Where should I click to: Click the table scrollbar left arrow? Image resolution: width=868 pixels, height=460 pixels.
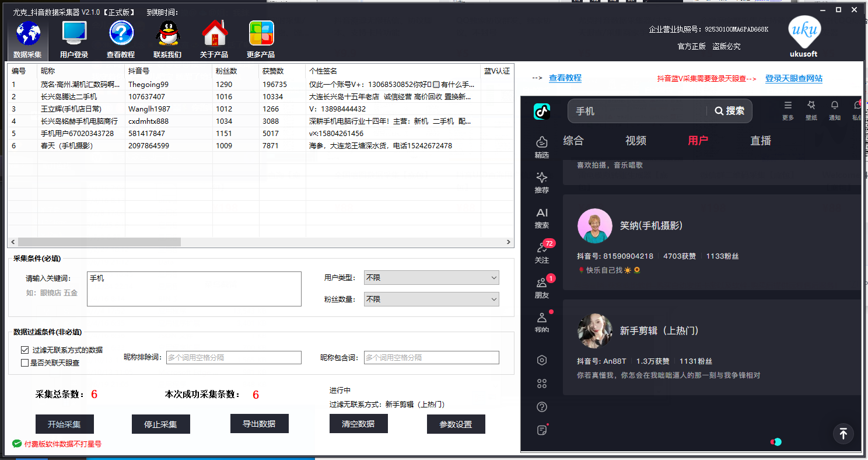pos(12,242)
